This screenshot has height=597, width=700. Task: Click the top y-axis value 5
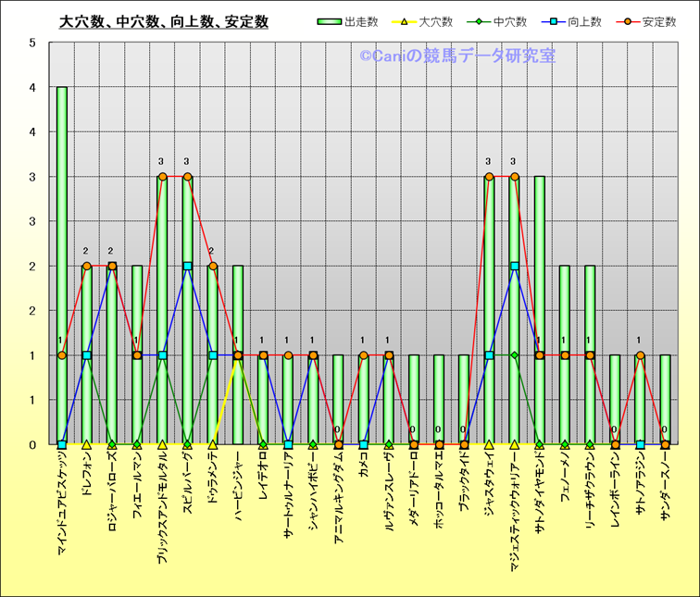(x=32, y=43)
